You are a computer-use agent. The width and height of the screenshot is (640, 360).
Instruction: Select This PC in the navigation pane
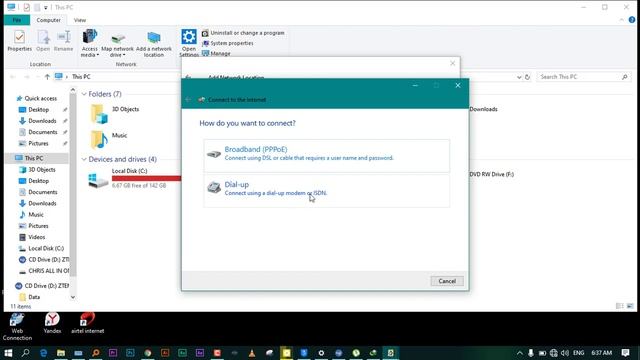tap(33, 158)
